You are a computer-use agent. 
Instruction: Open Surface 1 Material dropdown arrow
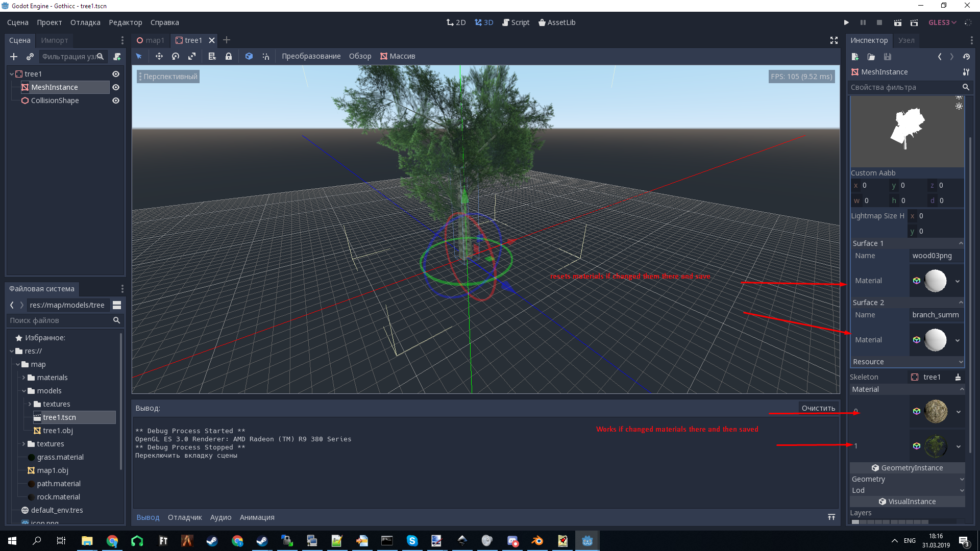pos(958,281)
